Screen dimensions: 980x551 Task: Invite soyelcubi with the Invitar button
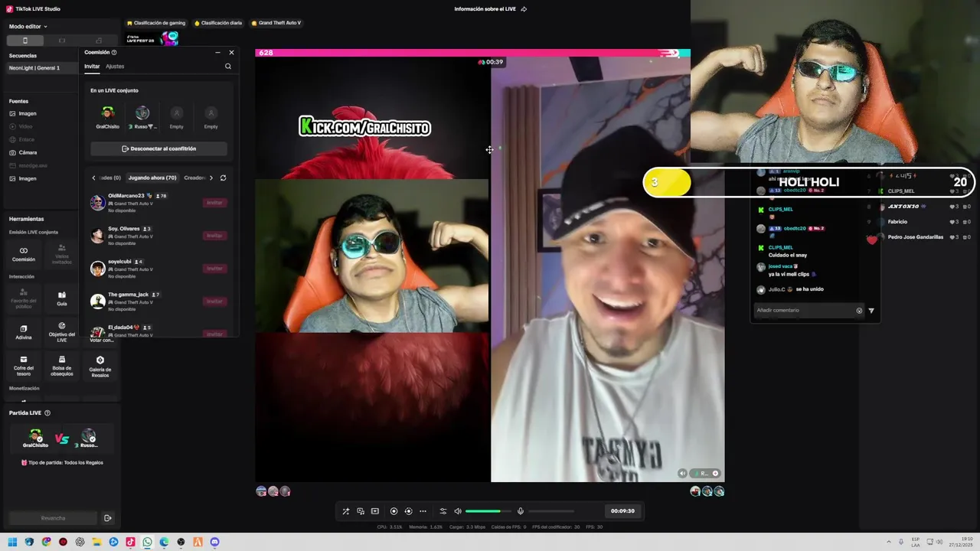click(215, 269)
